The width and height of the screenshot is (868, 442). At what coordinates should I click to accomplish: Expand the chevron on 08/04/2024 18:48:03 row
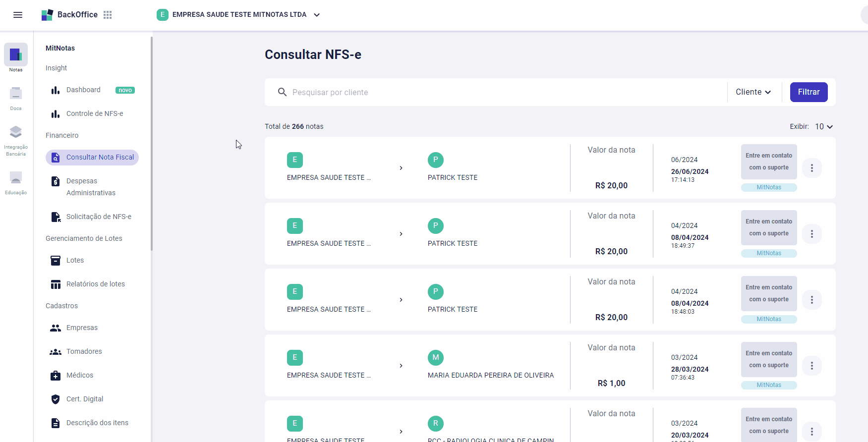click(x=401, y=300)
